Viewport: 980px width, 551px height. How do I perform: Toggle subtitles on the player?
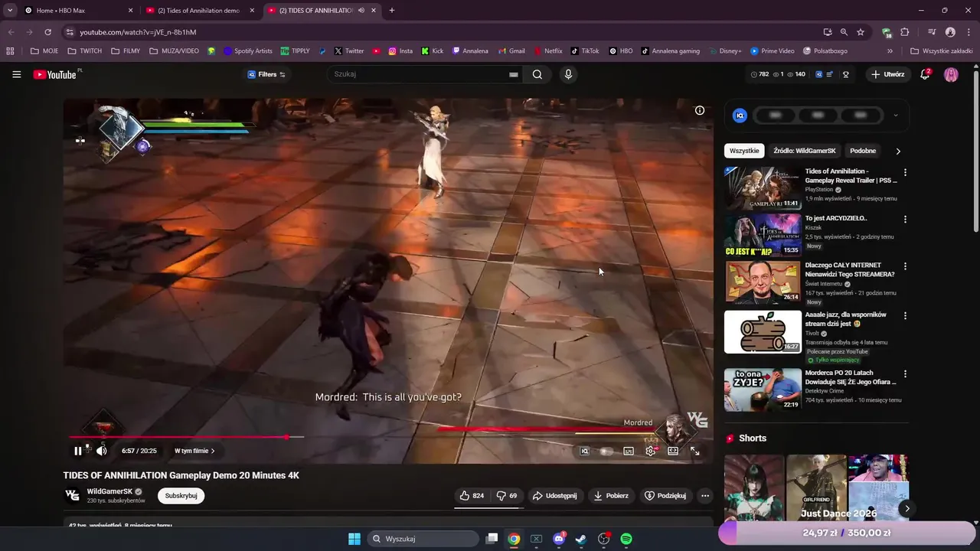tap(629, 451)
